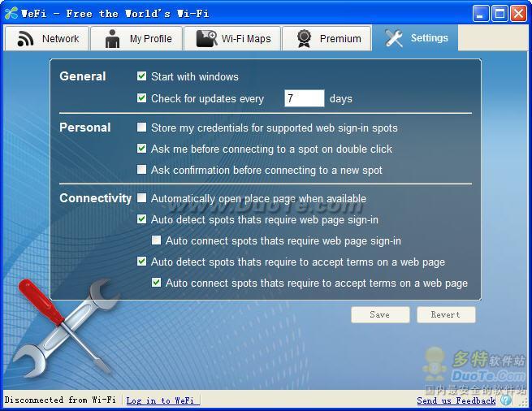
Task: Toggle Auto detect spots requiring accept terms
Action: (142, 262)
